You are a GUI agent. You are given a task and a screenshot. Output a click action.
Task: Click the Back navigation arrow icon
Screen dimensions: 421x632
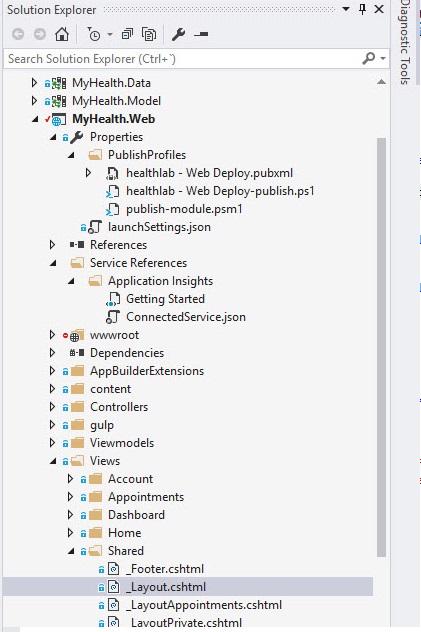[x=18, y=34]
